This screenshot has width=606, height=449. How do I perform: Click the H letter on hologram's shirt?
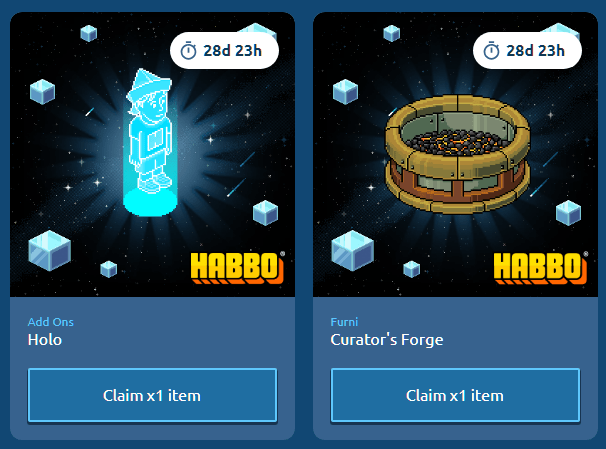154,138
